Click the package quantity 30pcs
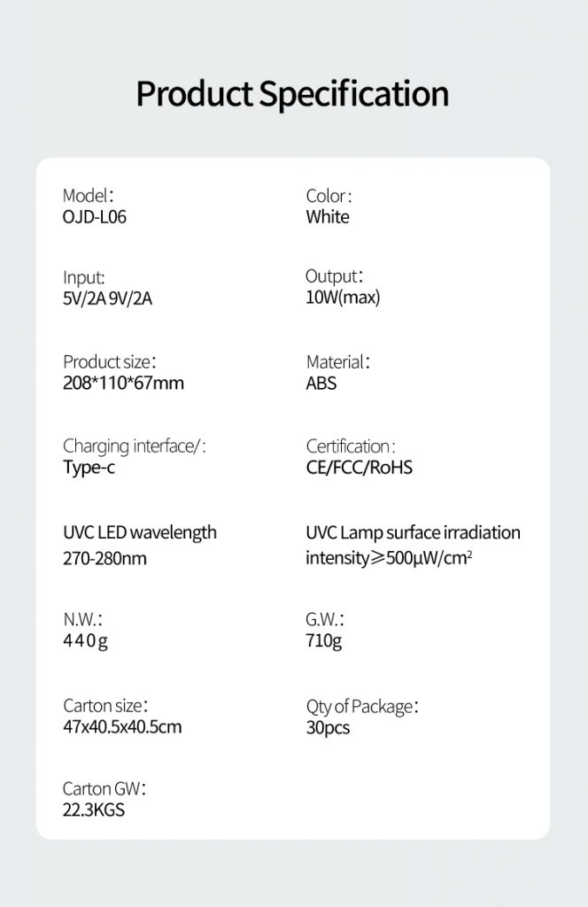 (x=328, y=728)
